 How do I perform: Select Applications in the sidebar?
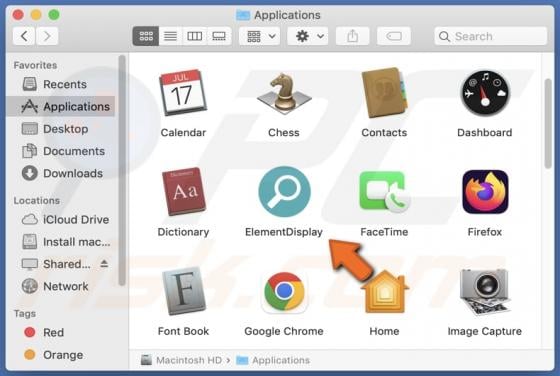click(61, 106)
